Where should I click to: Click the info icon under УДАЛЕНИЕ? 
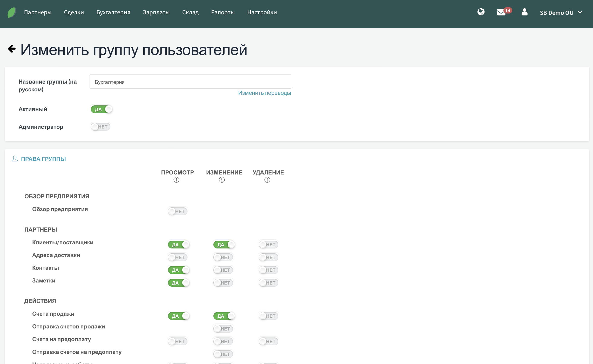point(267,180)
